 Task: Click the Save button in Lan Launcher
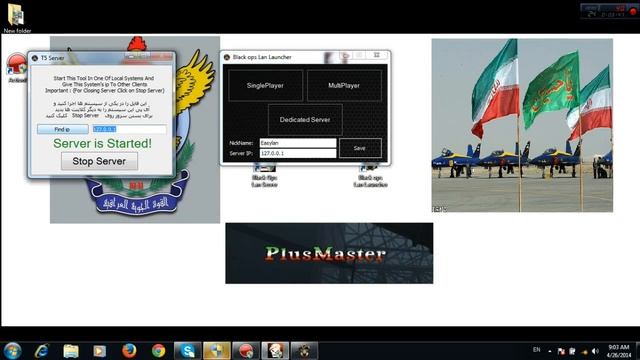(x=360, y=148)
